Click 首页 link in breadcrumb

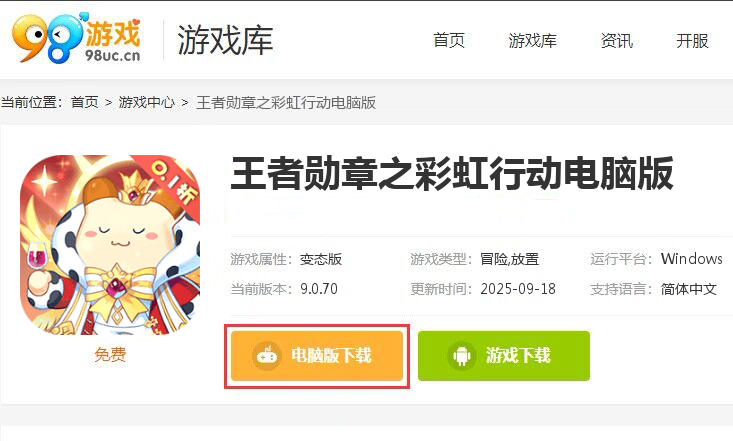(85, 102)
